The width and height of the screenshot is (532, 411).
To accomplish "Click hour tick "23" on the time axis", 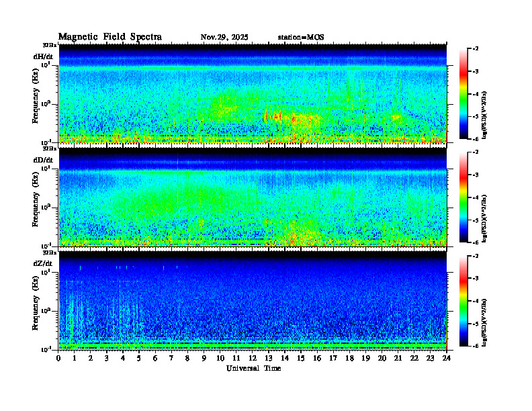I will coord(430,359).
